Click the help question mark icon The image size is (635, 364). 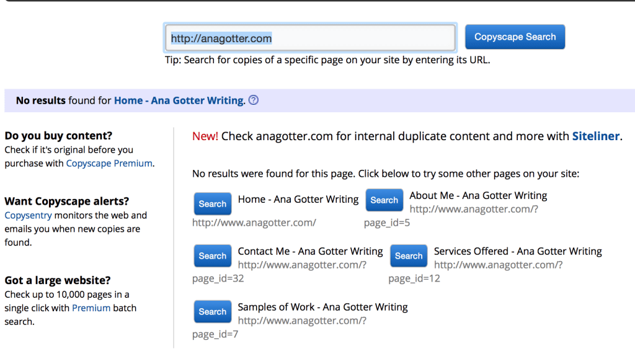coord(254,100)
